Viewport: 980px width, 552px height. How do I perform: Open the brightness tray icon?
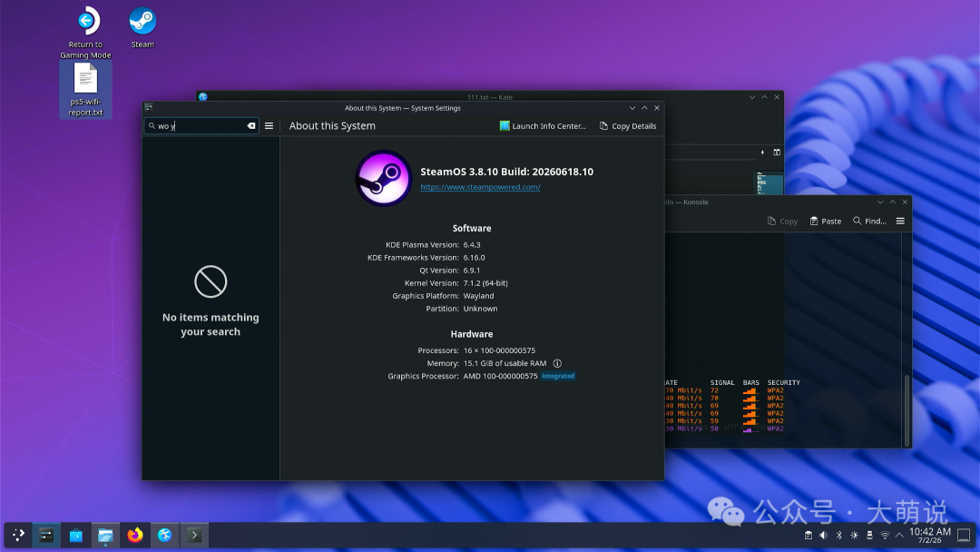[x=855, y=535]
